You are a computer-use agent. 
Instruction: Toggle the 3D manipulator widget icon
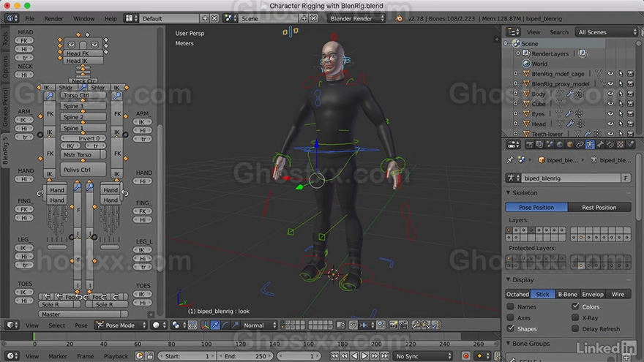point(205,325)
